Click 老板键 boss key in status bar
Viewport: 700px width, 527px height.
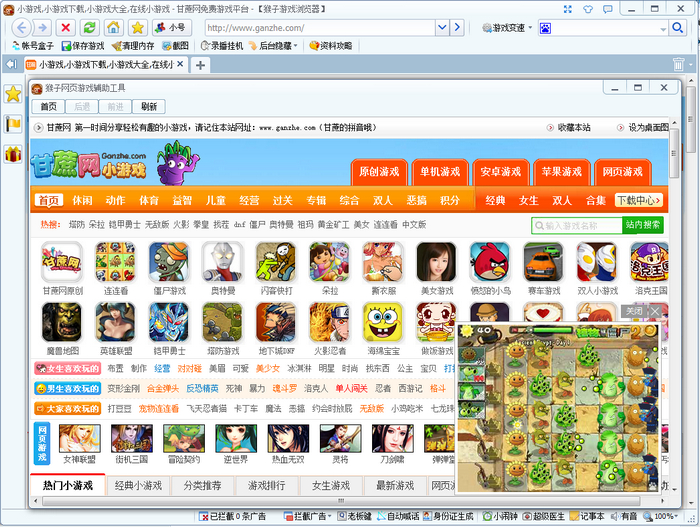tap(354, 517)
